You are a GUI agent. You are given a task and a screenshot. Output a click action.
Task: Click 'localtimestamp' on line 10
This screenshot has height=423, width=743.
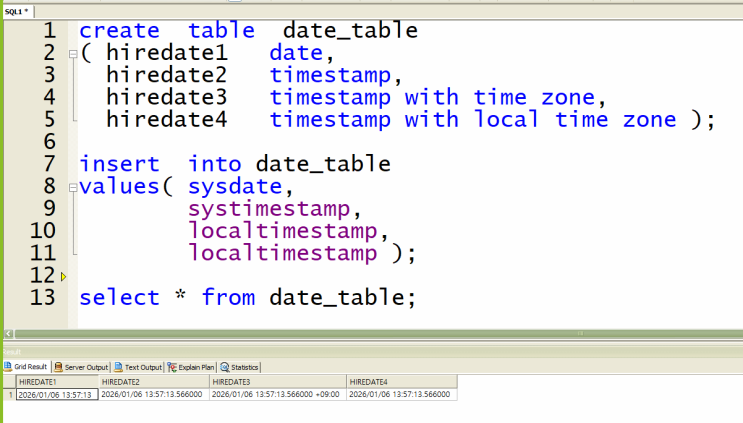point(282,231)
